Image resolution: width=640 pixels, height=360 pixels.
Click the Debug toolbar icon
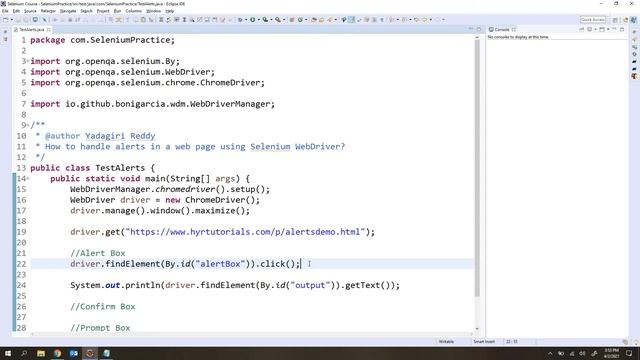[x=241, y=20]
